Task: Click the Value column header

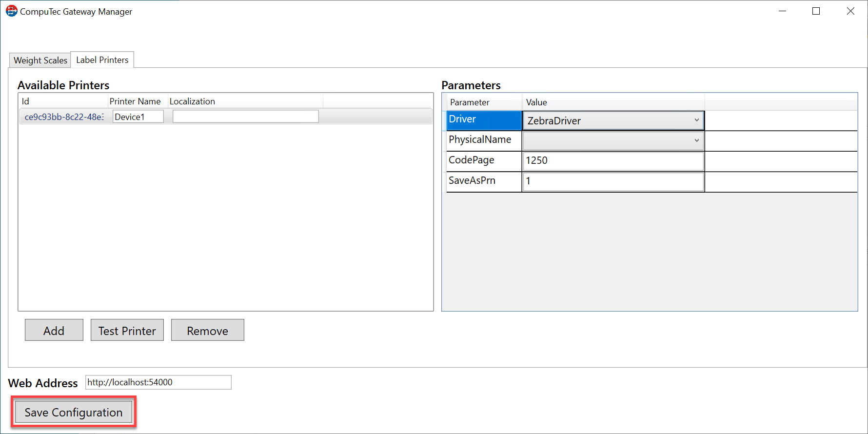Action: pyautogui.click(x=613, y=102)
